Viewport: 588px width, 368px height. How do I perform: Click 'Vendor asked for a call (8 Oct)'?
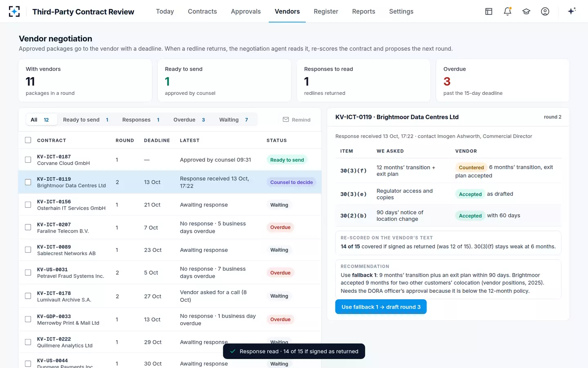coord(214,296)
